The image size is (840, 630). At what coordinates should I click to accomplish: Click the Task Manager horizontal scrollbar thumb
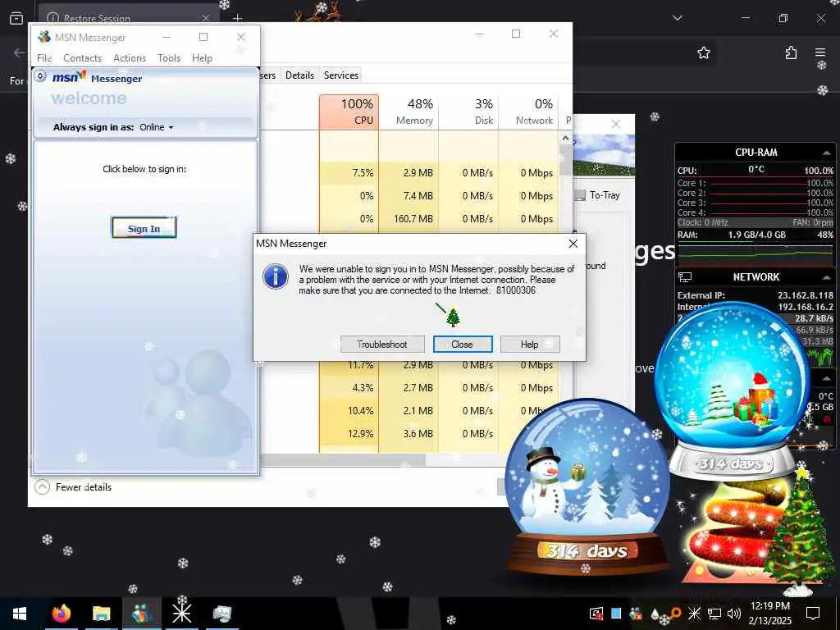[x=343, y=459]
